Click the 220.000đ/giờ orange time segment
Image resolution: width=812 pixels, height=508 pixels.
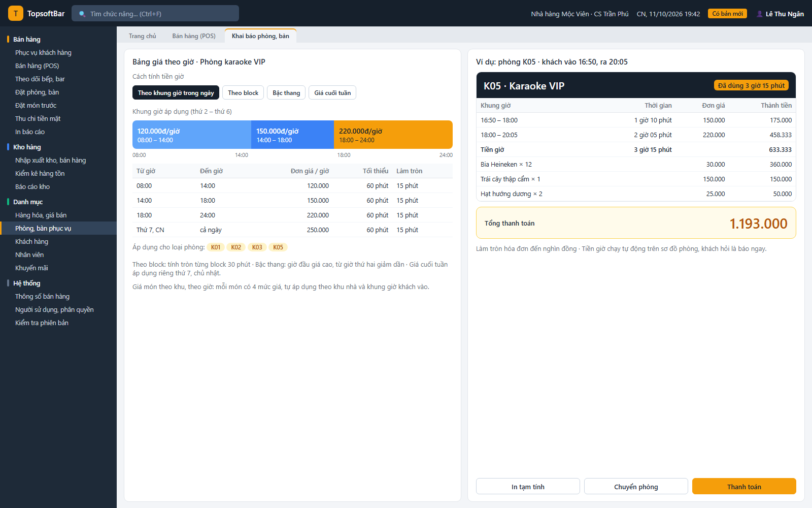click(x=393, y=135)
